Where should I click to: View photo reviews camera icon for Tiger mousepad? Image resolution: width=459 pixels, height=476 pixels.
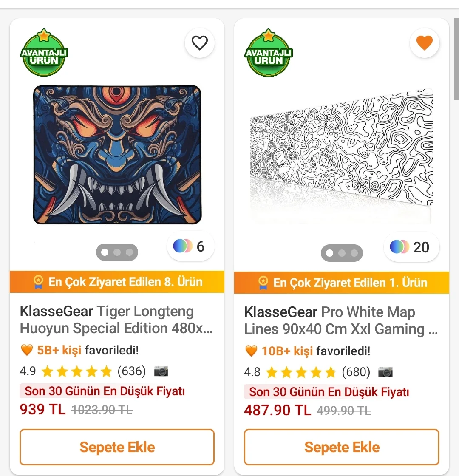pyautogui.click(x=161, y=371)
